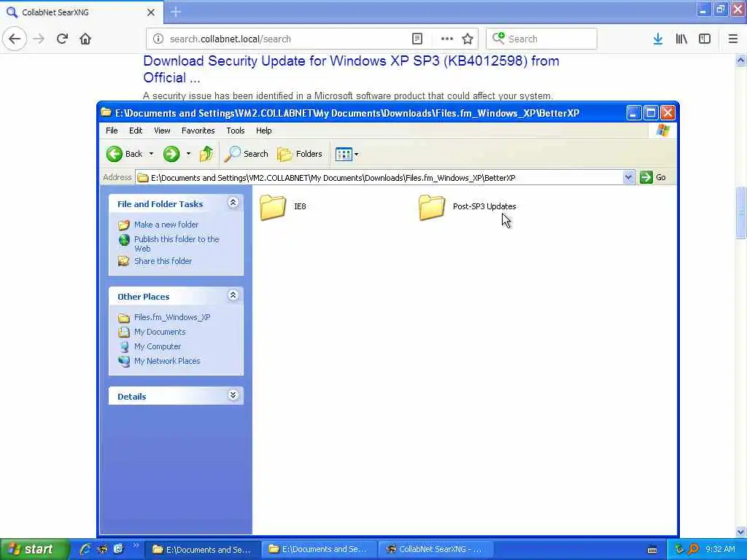Open Firefox library icon
This screenshot has height=560, width=747.
681,39
